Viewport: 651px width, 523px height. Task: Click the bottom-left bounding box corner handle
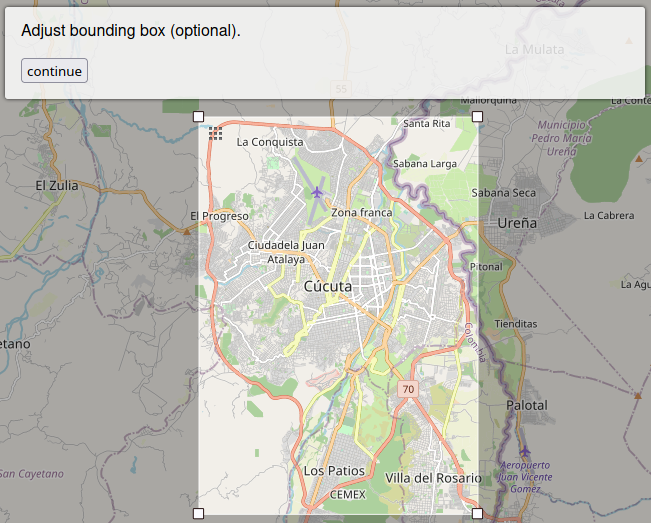198,513
